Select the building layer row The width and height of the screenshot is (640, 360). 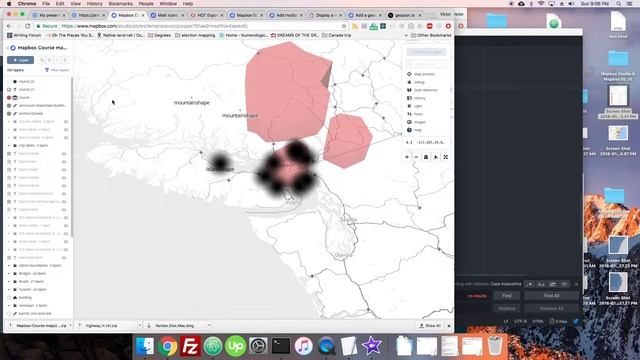[39, 298]
